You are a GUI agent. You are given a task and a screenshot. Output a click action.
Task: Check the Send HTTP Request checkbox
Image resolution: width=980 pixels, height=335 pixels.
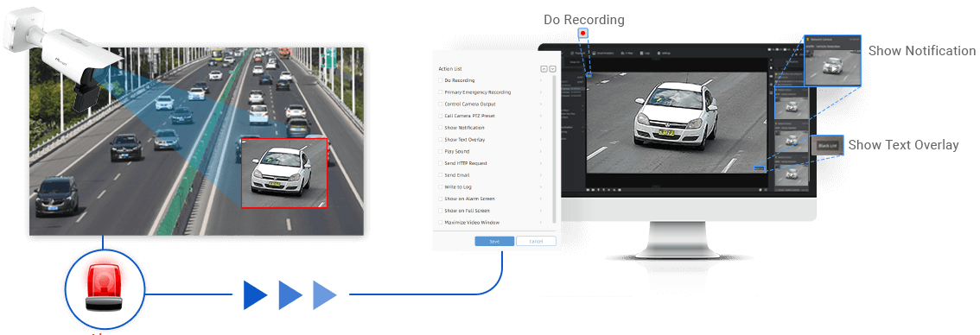tap(441, 164)
